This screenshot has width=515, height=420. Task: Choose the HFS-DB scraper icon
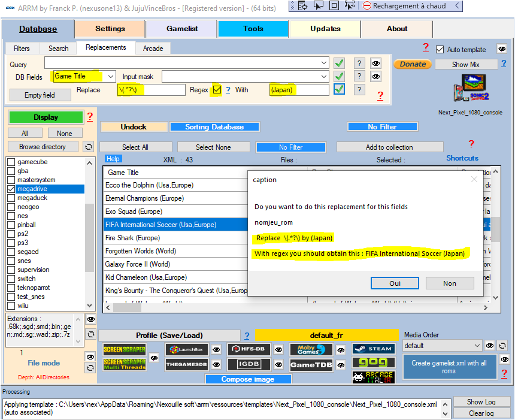point(249,349)
